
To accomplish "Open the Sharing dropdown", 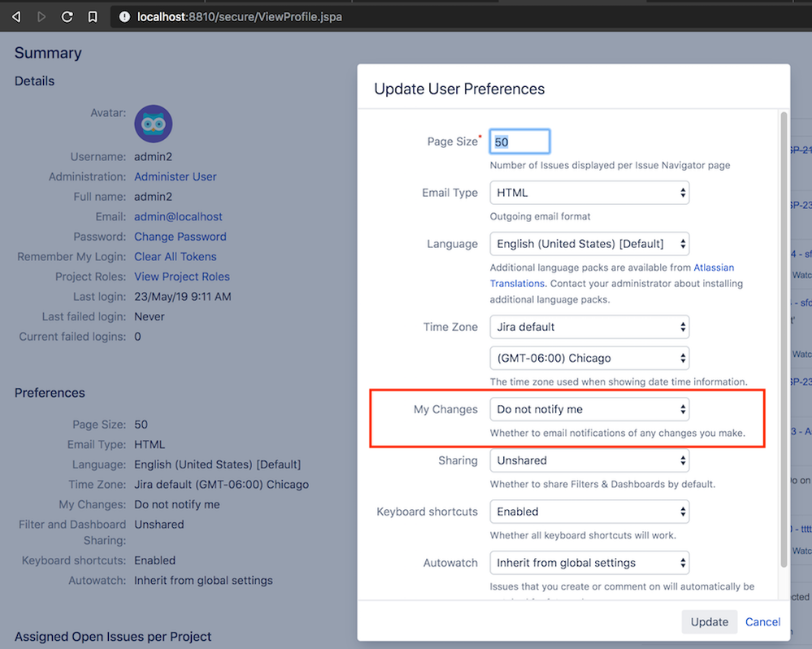I will pyautogui.click(x=589, y=460).
